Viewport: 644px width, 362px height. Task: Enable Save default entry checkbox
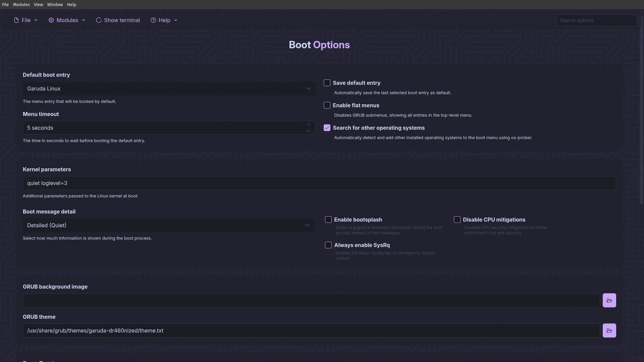click(x=327, y=83)
